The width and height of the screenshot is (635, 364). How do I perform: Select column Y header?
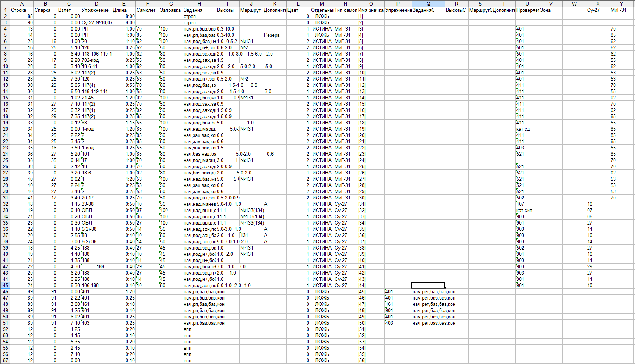point(621,4)
